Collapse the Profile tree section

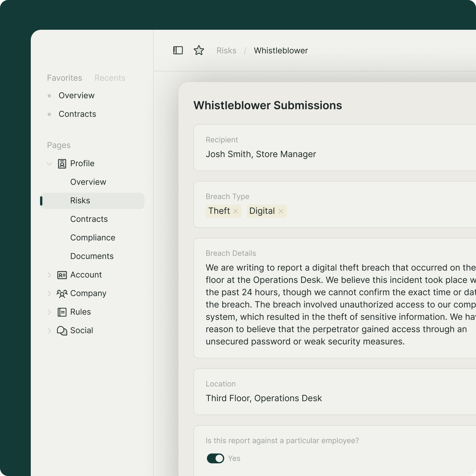(x=49, y=164)
